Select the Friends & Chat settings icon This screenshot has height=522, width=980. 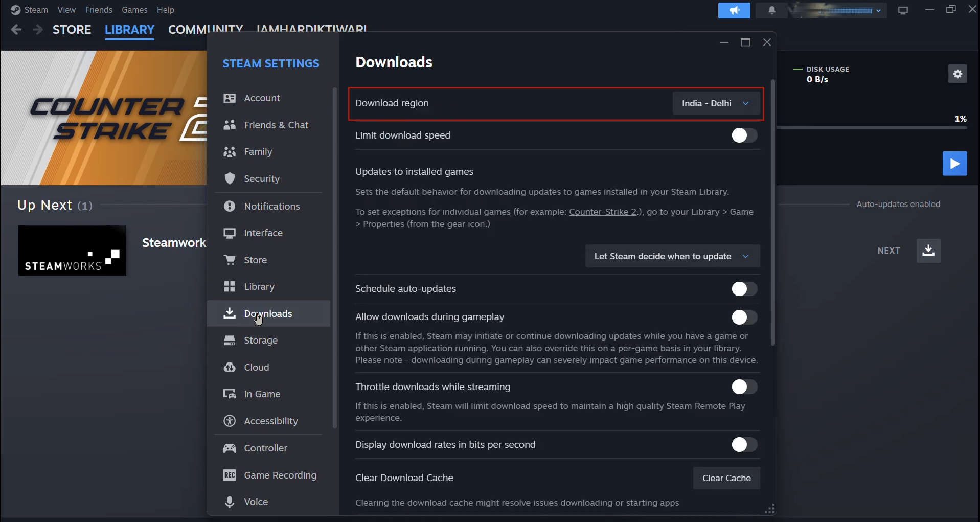pyautogui.click(x=229, y=125)
